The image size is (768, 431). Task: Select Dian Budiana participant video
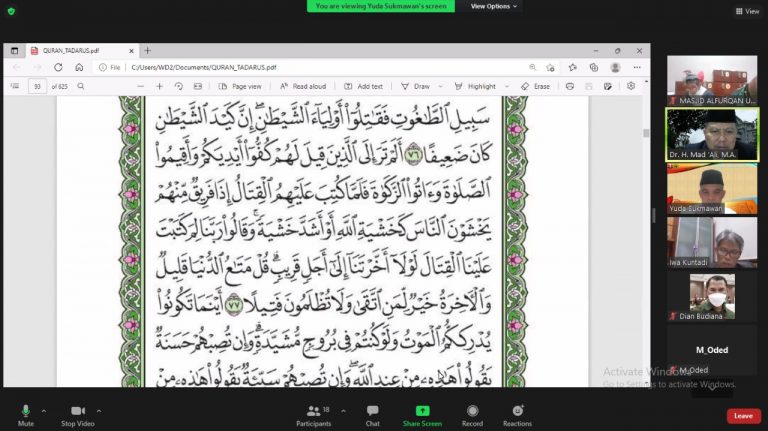[712, 297]
